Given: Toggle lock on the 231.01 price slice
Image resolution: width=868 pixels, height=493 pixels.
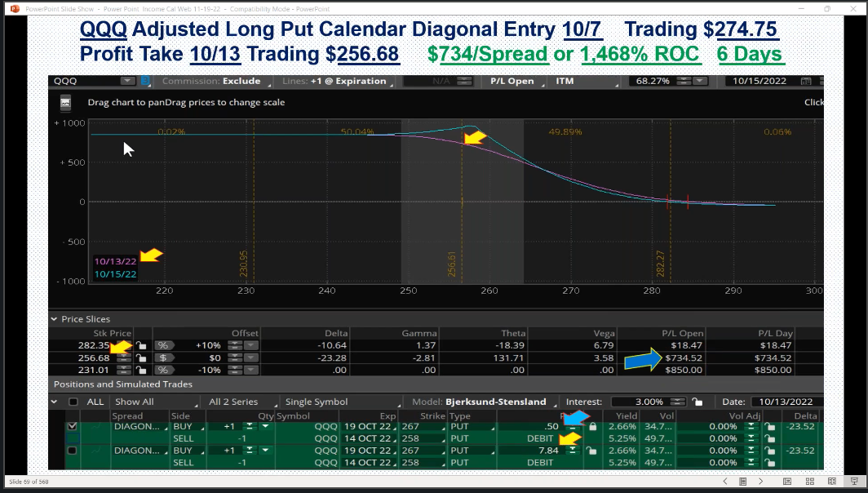Looking at the screenshot, I should (141, 370).
